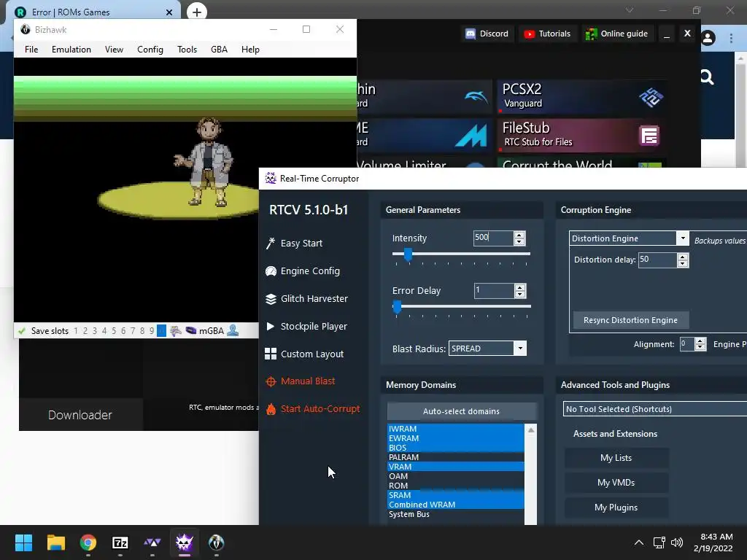
Task: Click the dolphin icon on launcher tile
Action: (476, 97)
